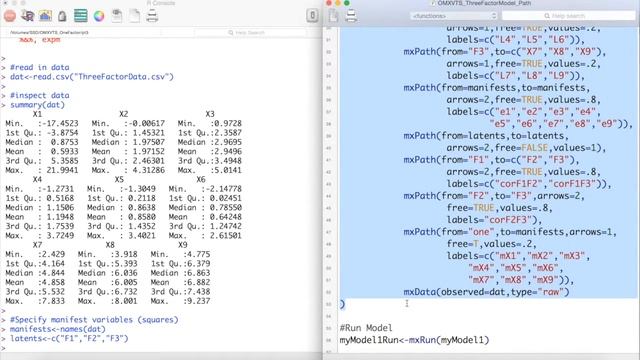Viewport: 640px width, 360px height.
Task: Click the '#inspect data' comment in console
Action: pyautogui.click(x=40, y=96)
